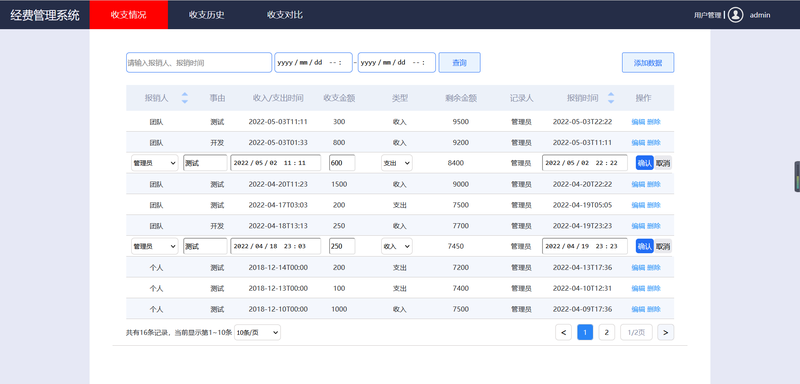Click the 2022/05/02 22:22 datetime field
Image resolution: width=800 pixels, height=384 pixels.
coord(585,163)
